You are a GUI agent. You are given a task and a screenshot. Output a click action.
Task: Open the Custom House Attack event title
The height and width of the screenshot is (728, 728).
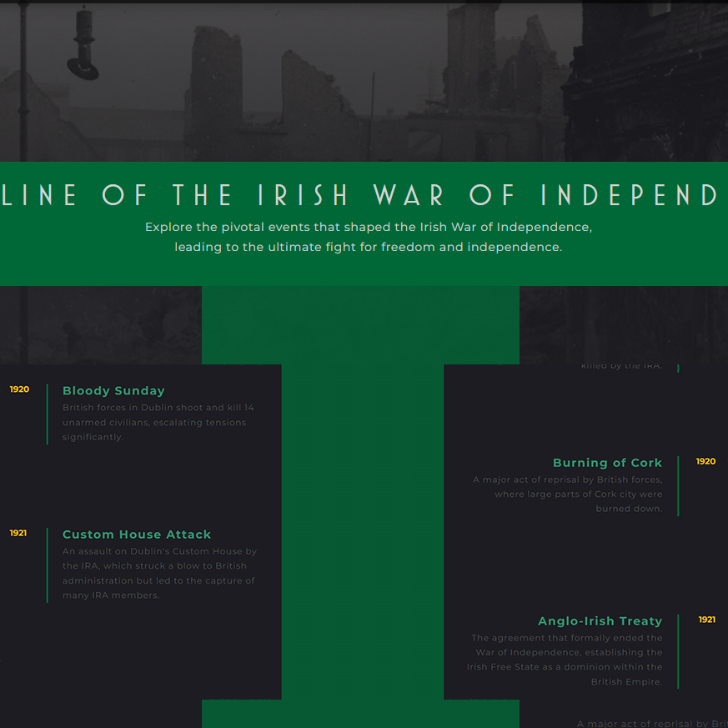pyautogui.click(x=137, y=535)
